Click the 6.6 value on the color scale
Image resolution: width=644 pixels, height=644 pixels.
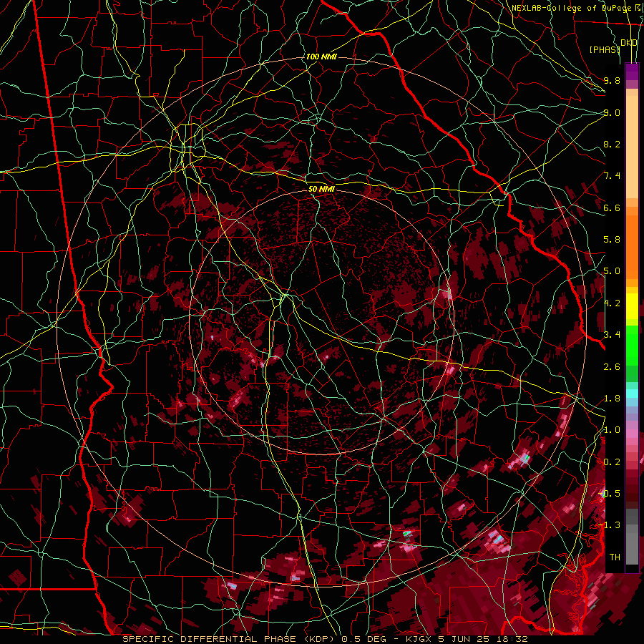[x=612, y=208]
